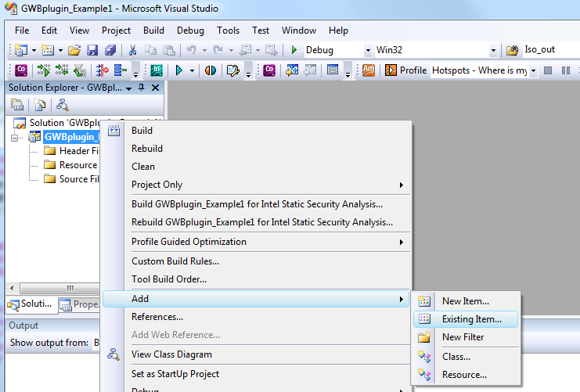This screenshot has width=580, height=392.
Task: Open the Build menu in menu bar
Action: pyautogui.click(x=153, y=31)
